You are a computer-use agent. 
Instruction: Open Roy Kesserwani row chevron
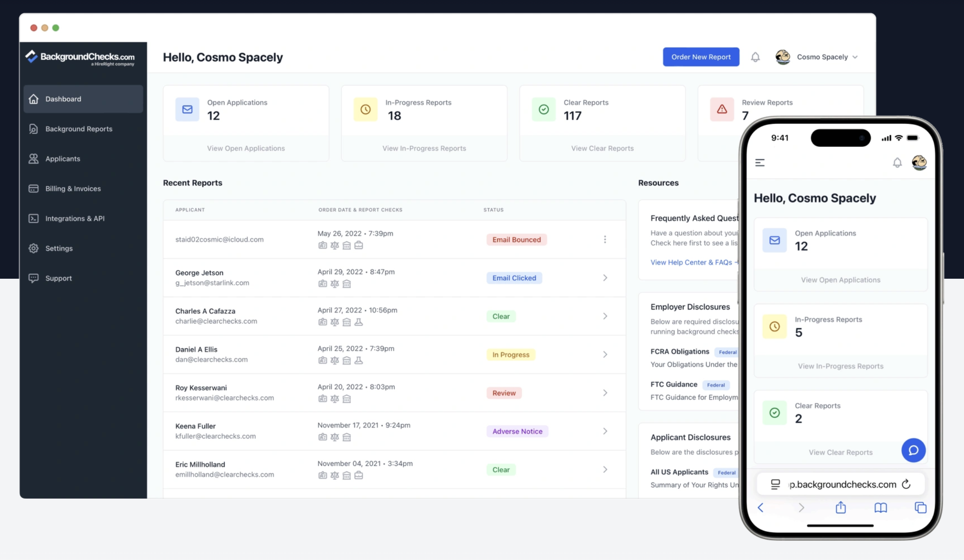click(605, 393)
